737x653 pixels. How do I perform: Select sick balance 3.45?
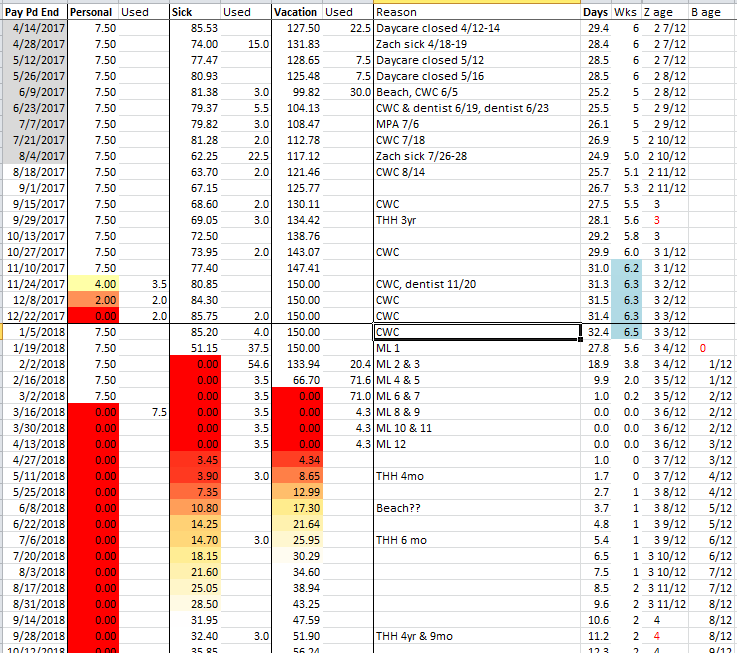195,460
